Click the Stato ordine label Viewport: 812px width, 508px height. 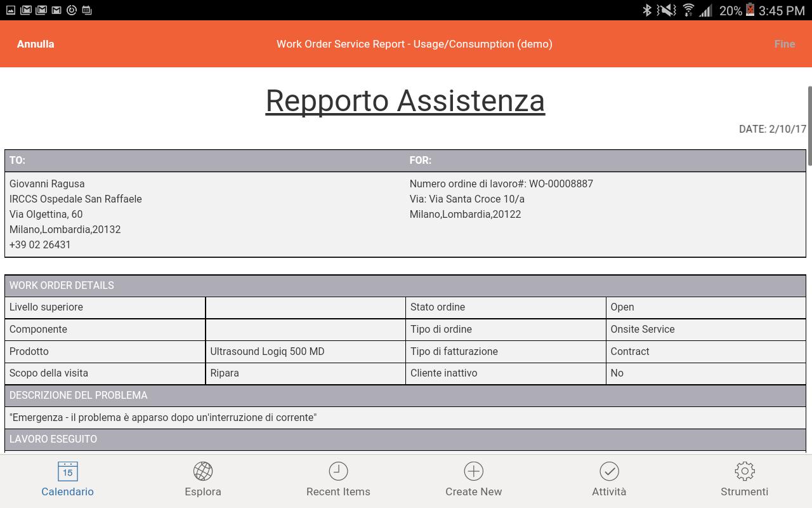click(438, 307)
